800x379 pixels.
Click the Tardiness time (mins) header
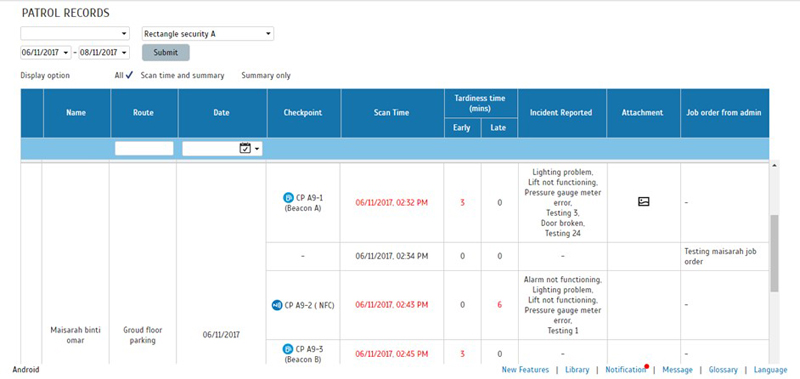click(x=481, y=104)
